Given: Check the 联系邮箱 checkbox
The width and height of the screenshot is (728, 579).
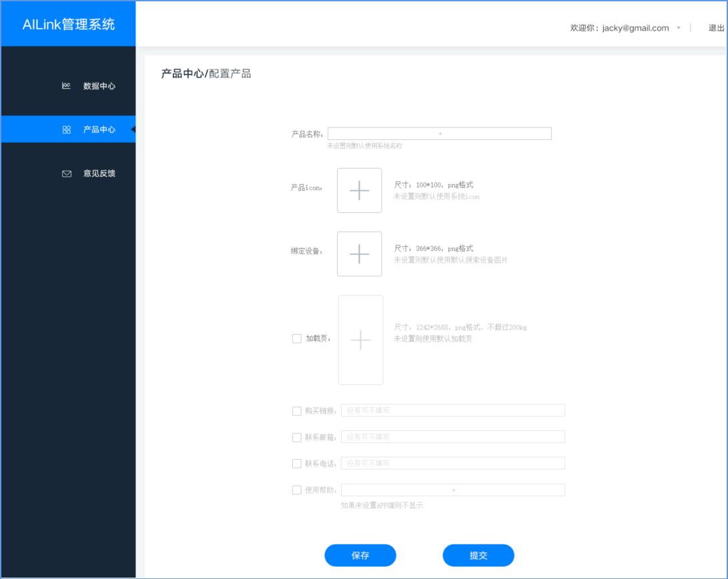Looking at the screenshot, I should (297, 438).
